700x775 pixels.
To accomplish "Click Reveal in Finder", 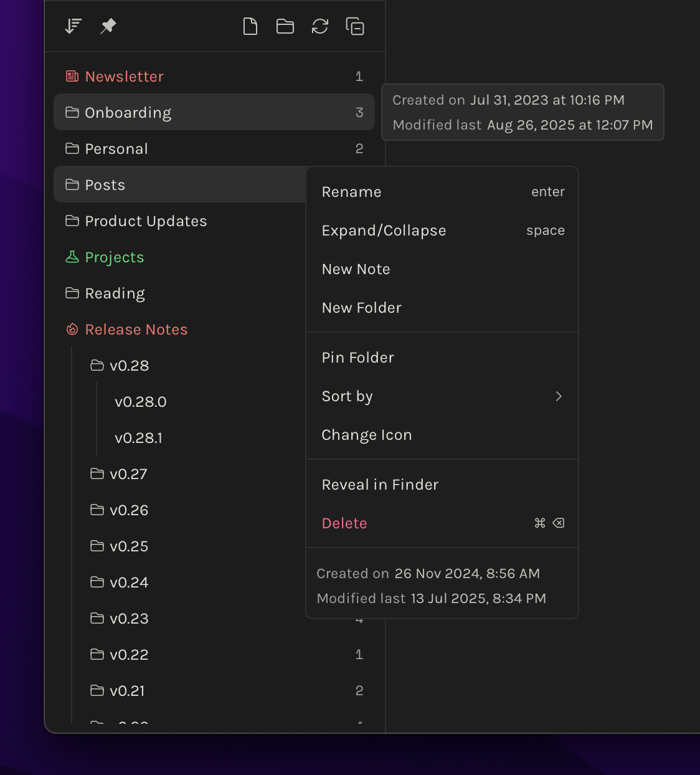I will 380,484.
